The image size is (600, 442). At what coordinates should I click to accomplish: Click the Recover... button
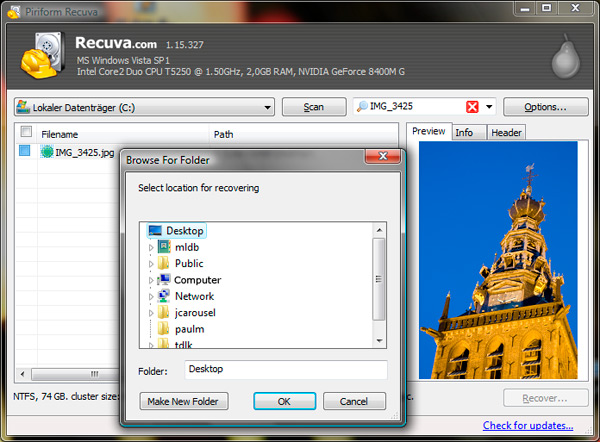545,398
